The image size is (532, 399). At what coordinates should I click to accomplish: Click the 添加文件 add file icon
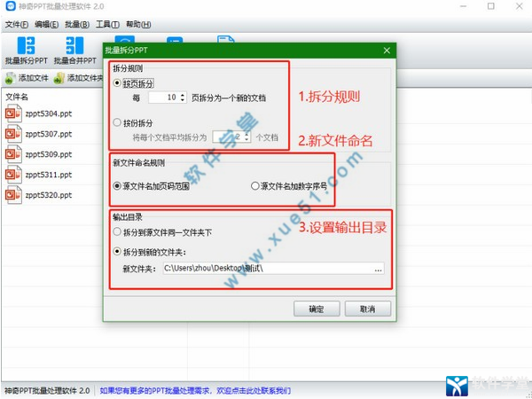pos(11,78)
